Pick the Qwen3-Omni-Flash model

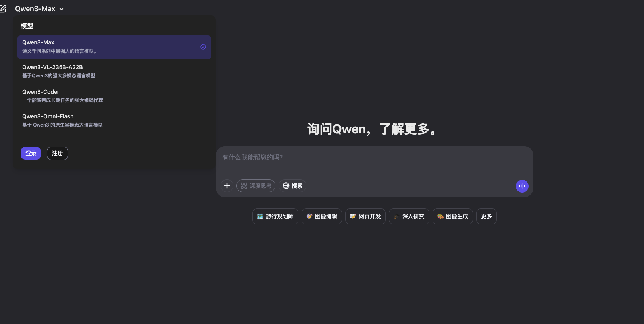(114, 121)
